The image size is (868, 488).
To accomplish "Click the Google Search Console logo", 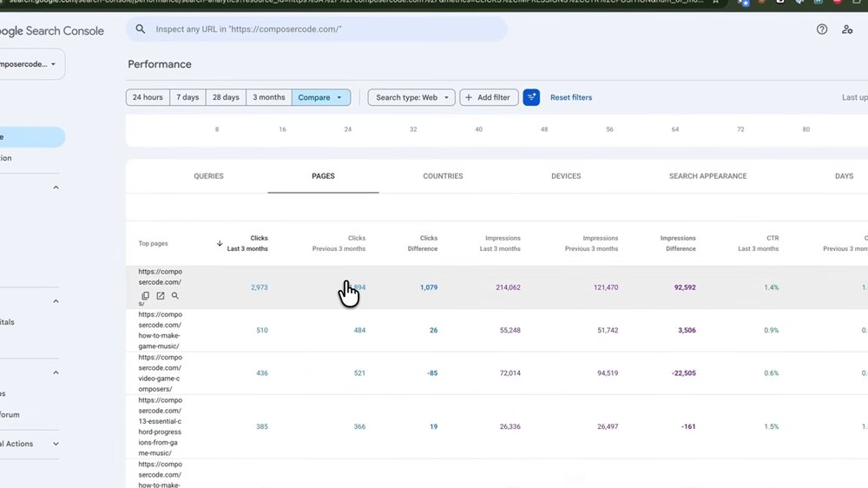I will pyautogui.click(x=52, y=31).
